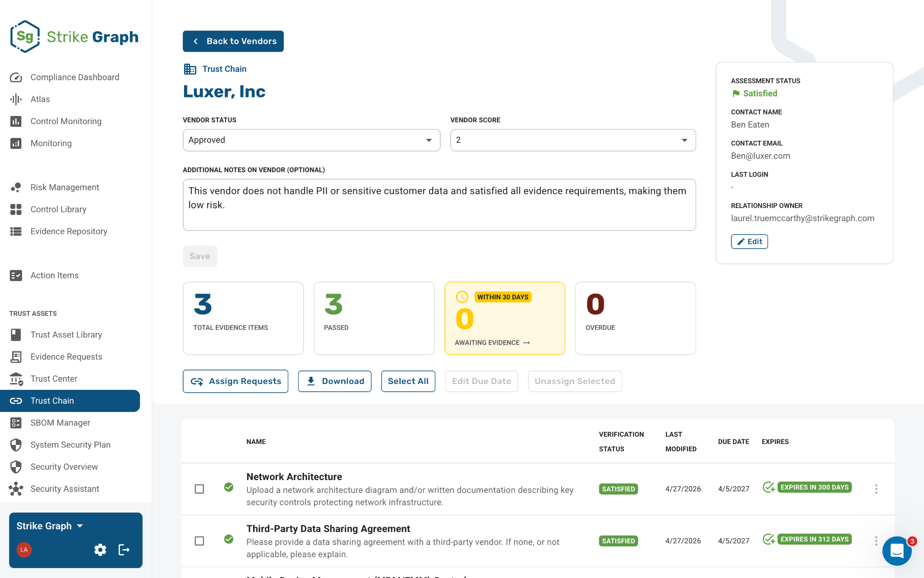
Task: Click Control Monitoring chart icon
Action: [16, 121]
